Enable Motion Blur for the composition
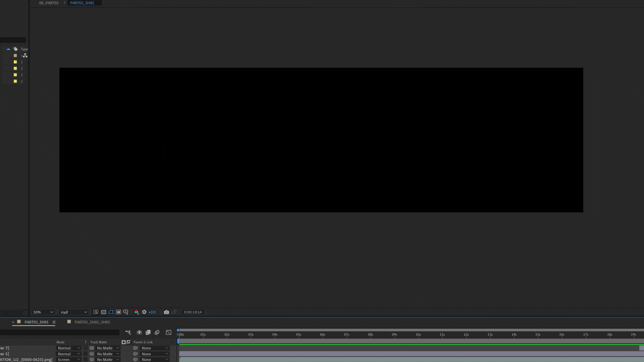 tap(157, 333)
